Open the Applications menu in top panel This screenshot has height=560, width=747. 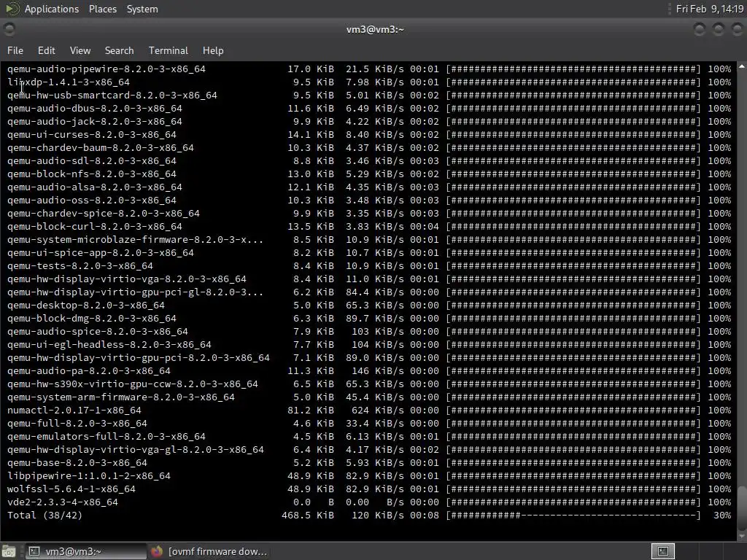(52, 9)
